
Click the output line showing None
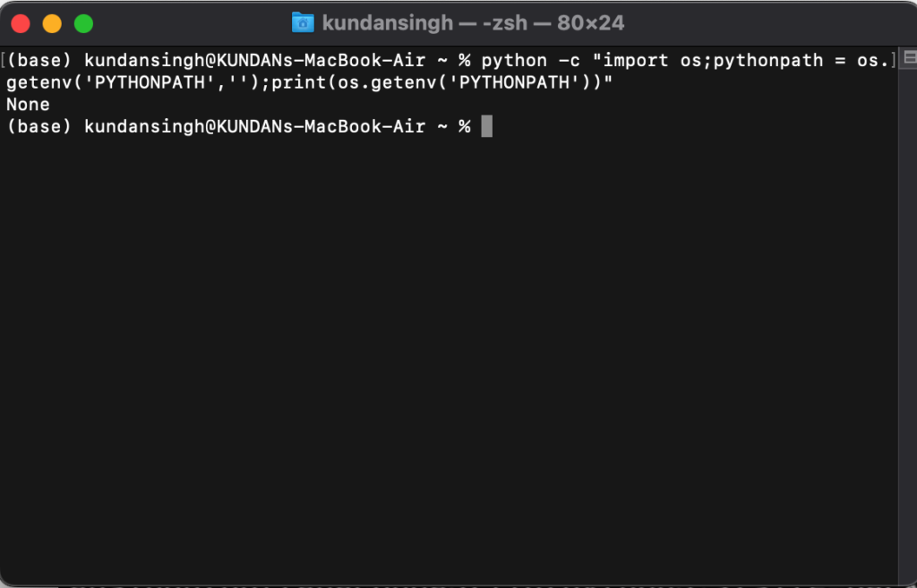tap(26, 104)
